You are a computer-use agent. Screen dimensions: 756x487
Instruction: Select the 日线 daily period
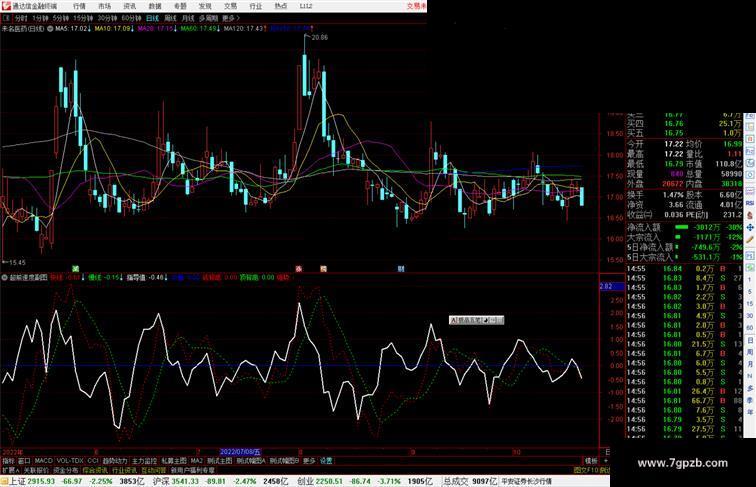coord(152,18)
